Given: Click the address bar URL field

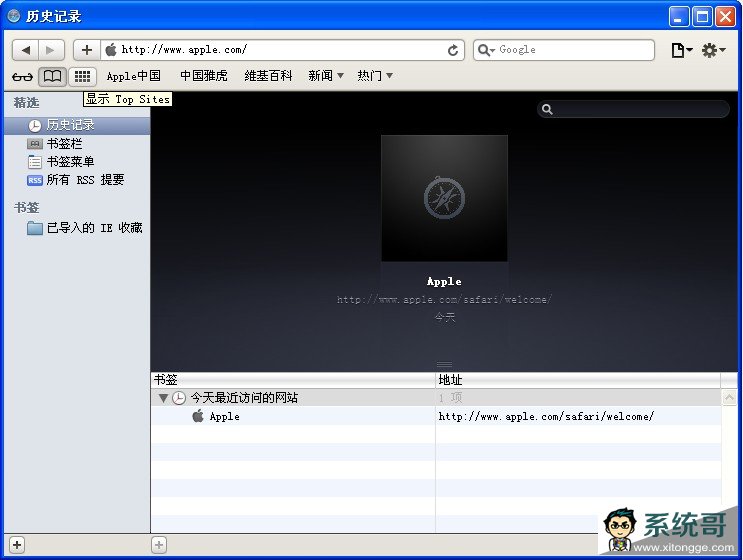Looking at the screenshot, I should pos(282,50).
